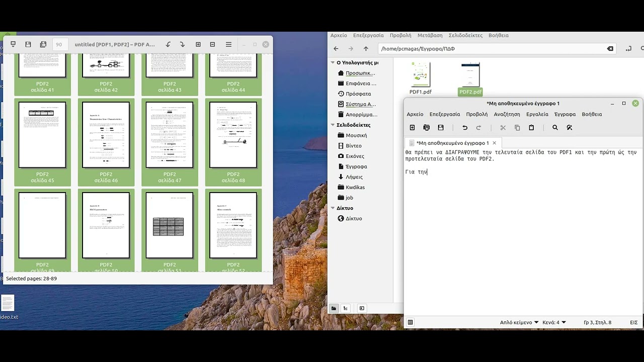644x362 pixels.
Task: Toggle location entry mode in file manager
Action: tap(628, 49)
